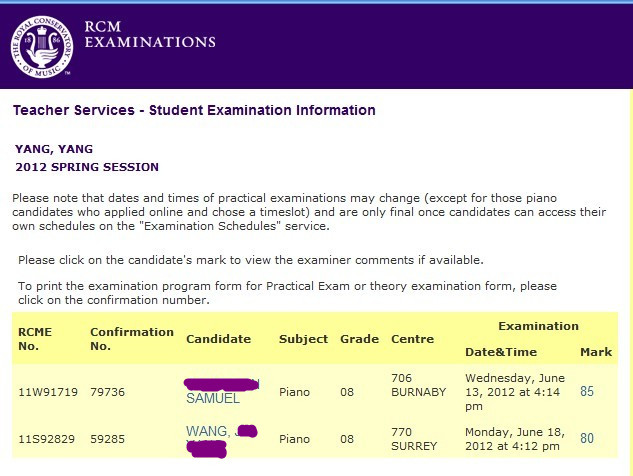Image resolution: width=633 pixels, height=476 pixels.
Task: Click the Date&Time column header
Action: coord(501,352)
